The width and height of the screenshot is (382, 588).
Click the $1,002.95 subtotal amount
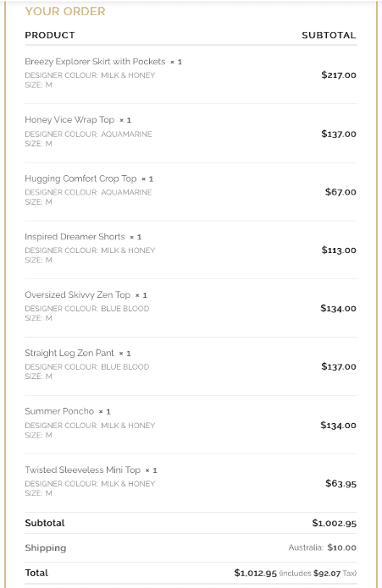pyautogui.click(x=334, y=523)
